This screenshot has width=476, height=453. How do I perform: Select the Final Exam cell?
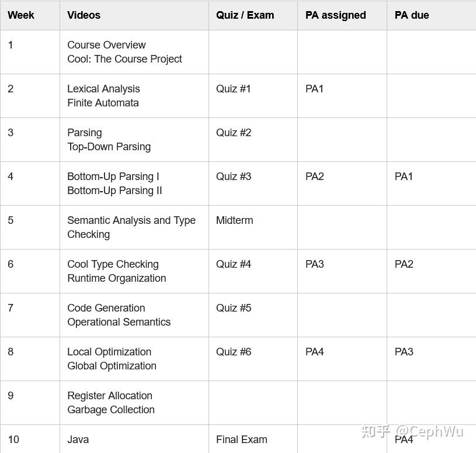pyautogui.click(x=241, y=440)
